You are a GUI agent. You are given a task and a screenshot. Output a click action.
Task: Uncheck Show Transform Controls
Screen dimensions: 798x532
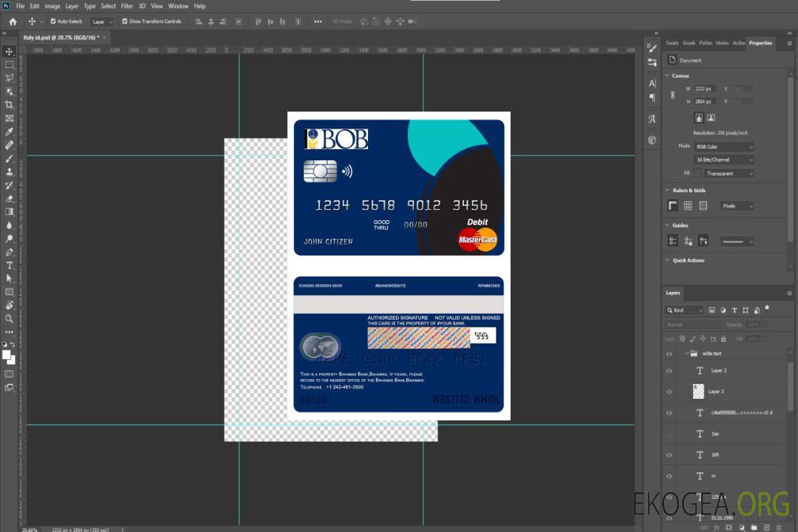124,21
